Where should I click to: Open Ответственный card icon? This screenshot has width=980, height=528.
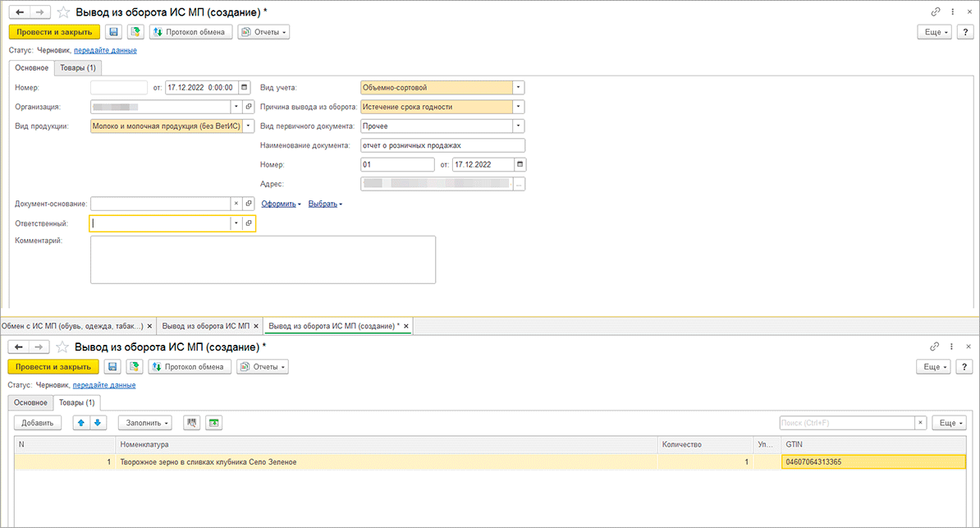249,223
